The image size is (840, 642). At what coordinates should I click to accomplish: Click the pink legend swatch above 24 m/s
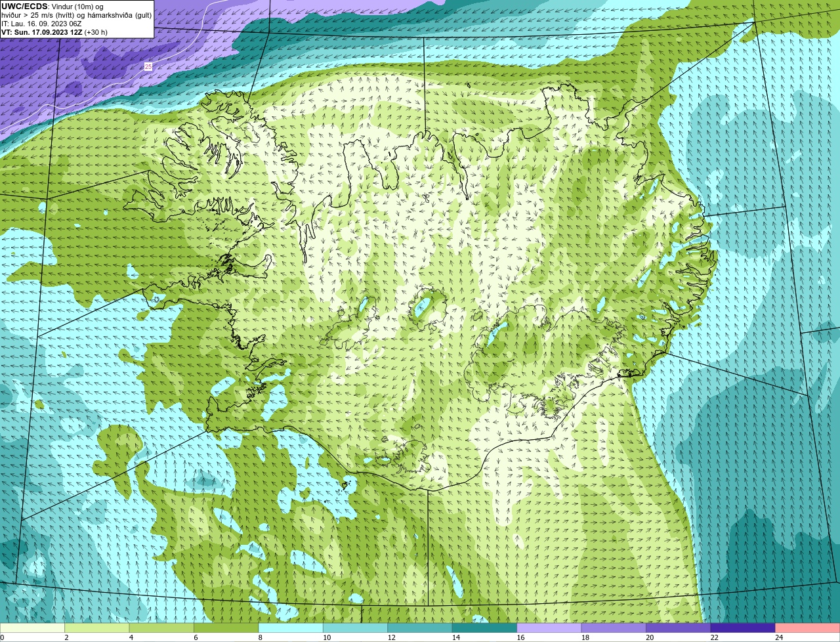click(808, 628)
